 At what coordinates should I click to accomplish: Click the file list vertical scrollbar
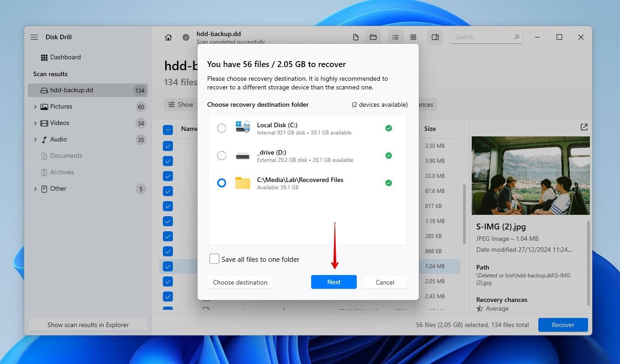click(464, 214)
